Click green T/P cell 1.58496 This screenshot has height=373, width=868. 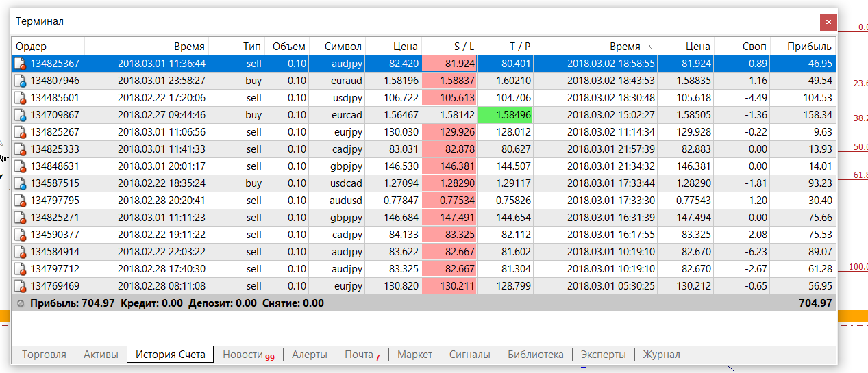click(x=506, y=115)
